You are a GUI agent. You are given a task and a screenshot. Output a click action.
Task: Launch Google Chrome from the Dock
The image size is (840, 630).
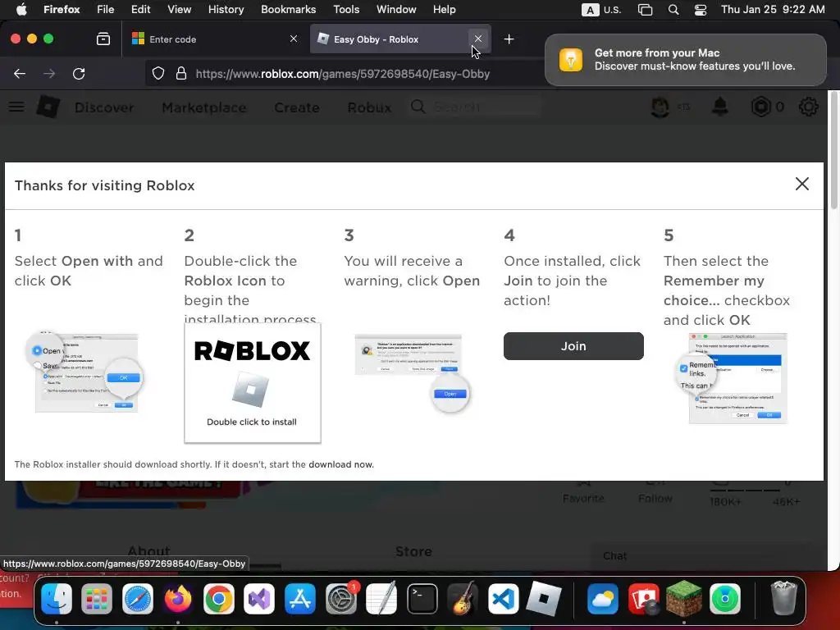(x=218, y=598)
